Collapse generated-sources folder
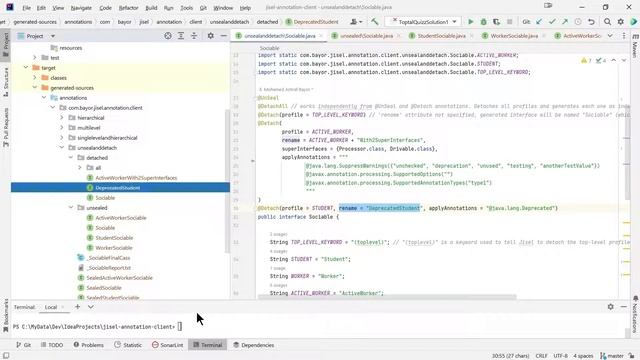640x360 pixels. tap(35, 87)
